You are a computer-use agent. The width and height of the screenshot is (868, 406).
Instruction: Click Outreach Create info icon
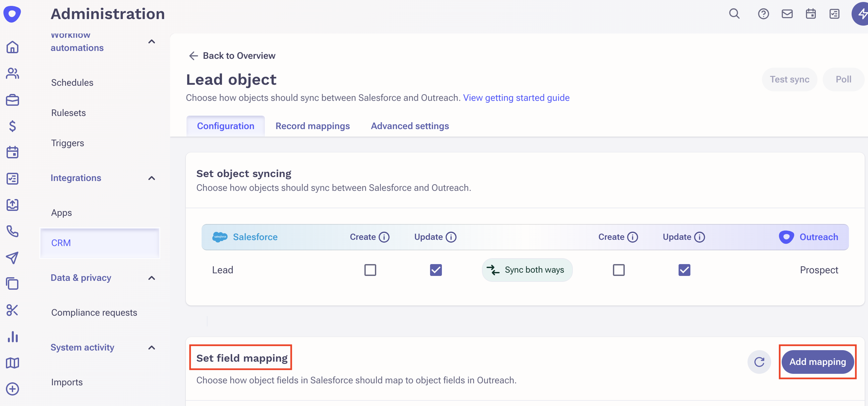[632, 237]
